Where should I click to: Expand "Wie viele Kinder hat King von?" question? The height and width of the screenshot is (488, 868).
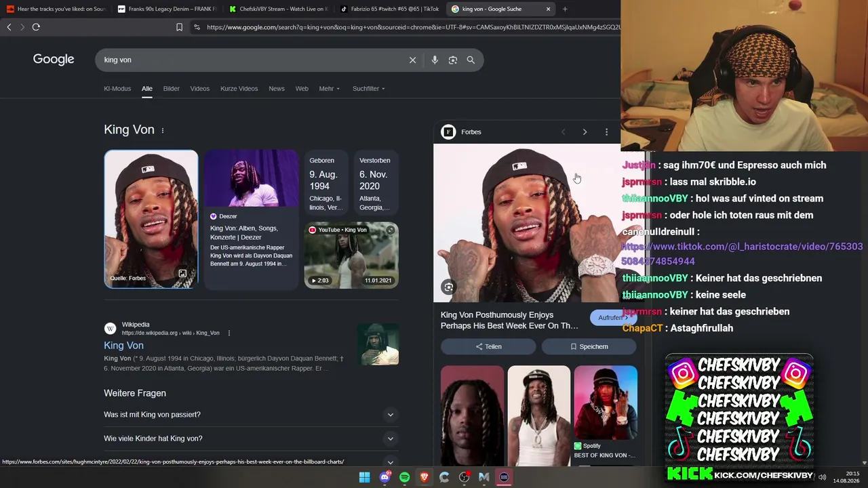tap(250, 439)
